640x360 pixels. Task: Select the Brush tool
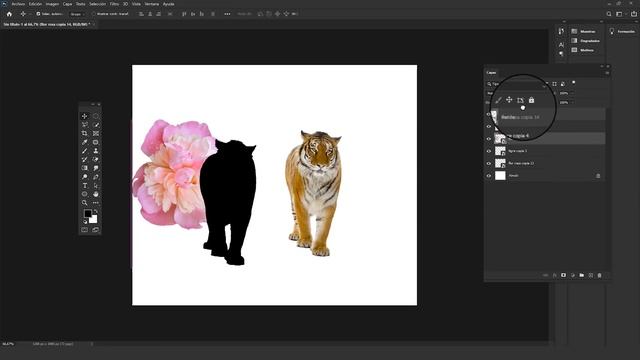pyautogui.click(x=84, y=151)
